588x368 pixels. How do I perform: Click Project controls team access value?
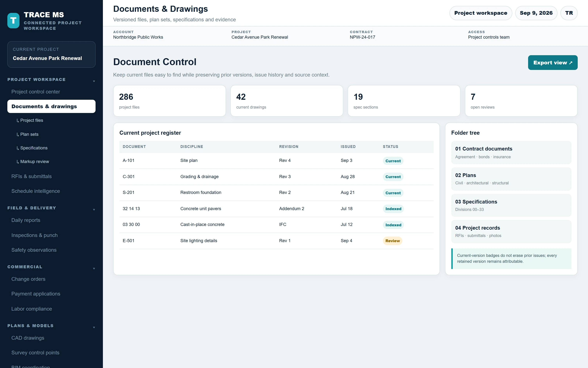(489, 37)
